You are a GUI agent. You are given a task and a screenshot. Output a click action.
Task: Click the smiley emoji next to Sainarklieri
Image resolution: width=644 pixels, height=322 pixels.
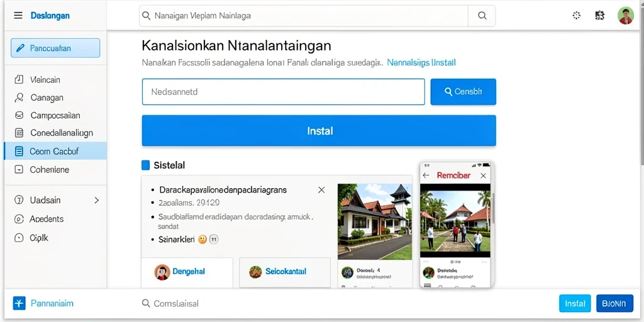[202, 240]
